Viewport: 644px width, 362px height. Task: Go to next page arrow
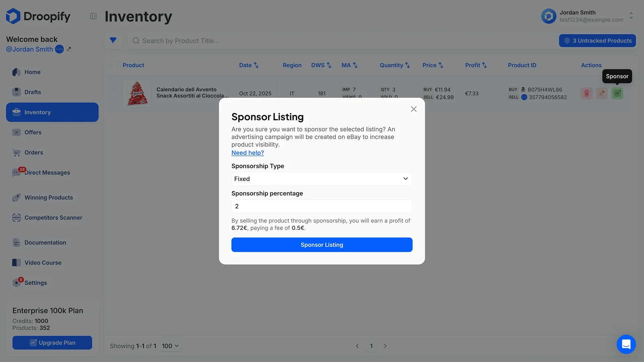(x=385, y=346)
